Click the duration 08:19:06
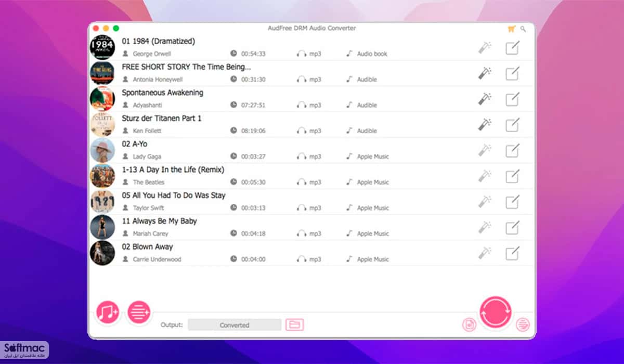This screenshot has width=624, height=364. 253,131
